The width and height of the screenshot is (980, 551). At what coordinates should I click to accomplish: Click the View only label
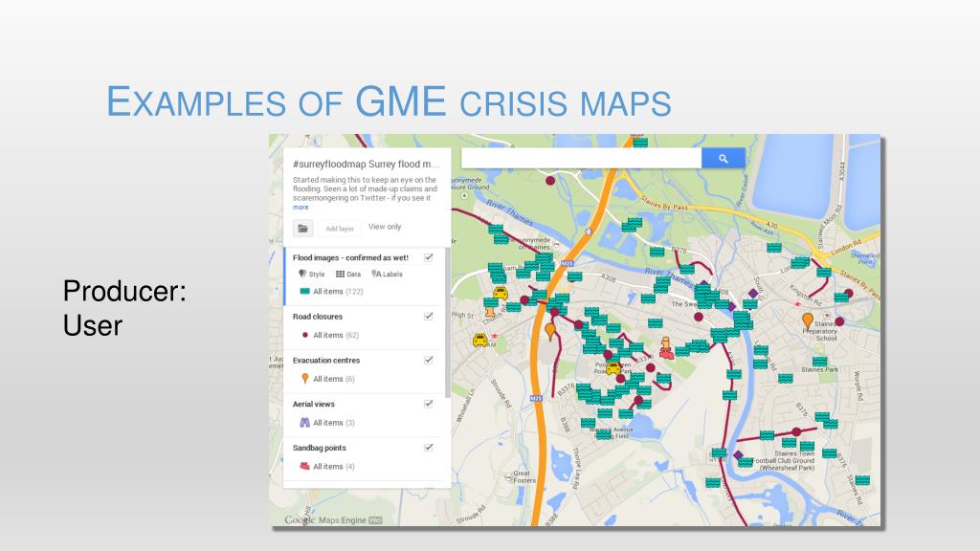click(385, 227)
